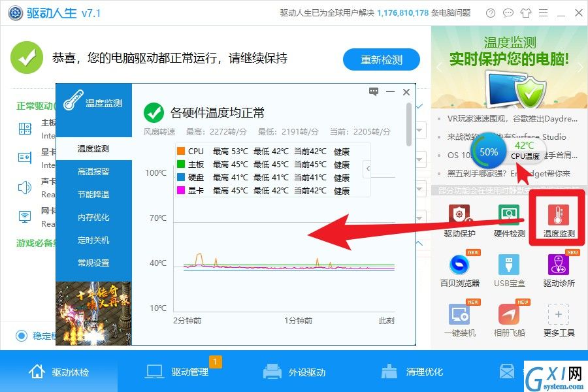Collapse the legend with the left chevron
Screen dimensions: 588x392
368,169
